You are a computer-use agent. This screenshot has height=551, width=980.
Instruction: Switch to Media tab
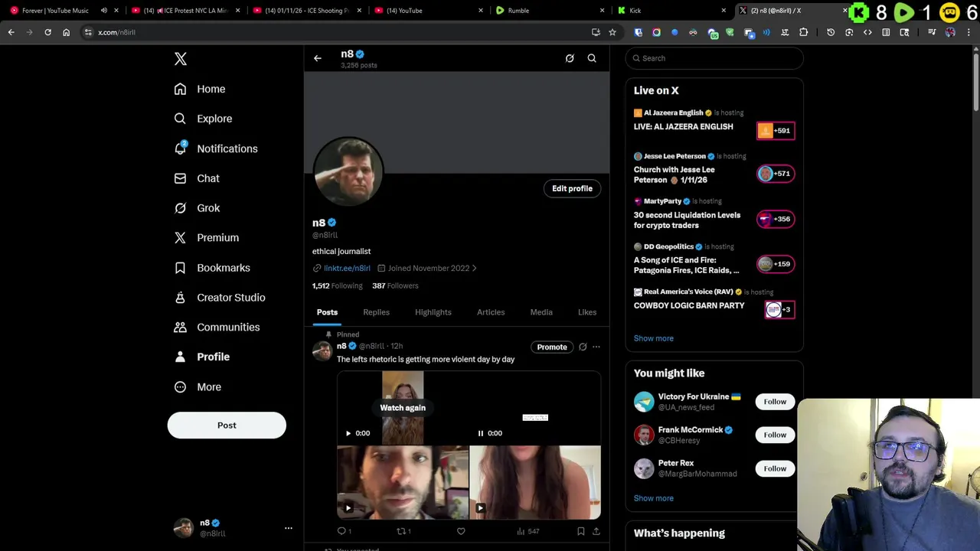(x=541, y=312)
